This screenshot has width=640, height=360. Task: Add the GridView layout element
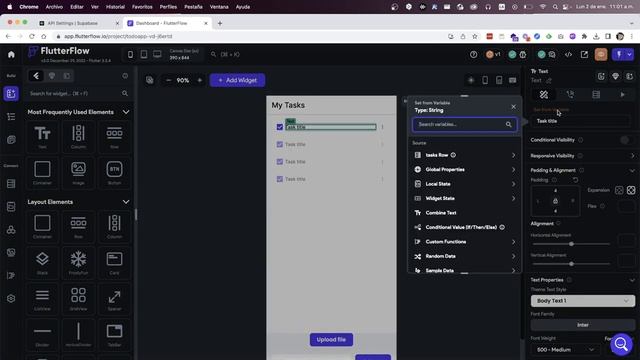coord(78,299)
